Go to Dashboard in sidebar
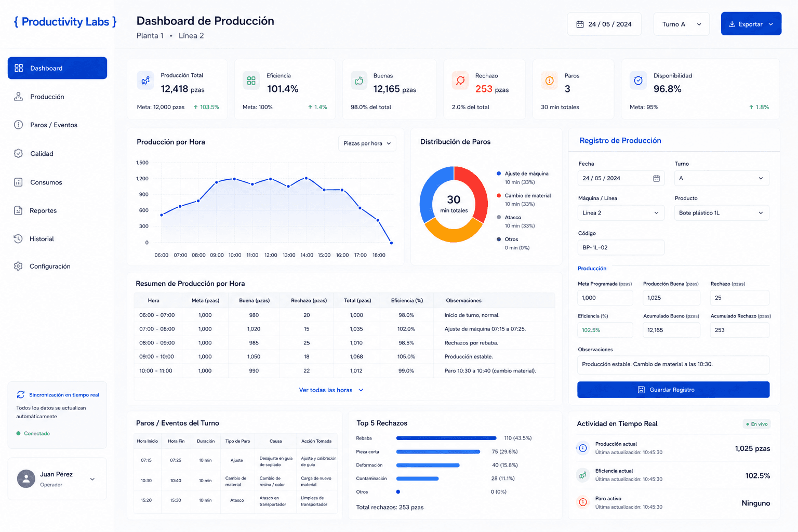798x532 pixels. (x=57, y=68)
